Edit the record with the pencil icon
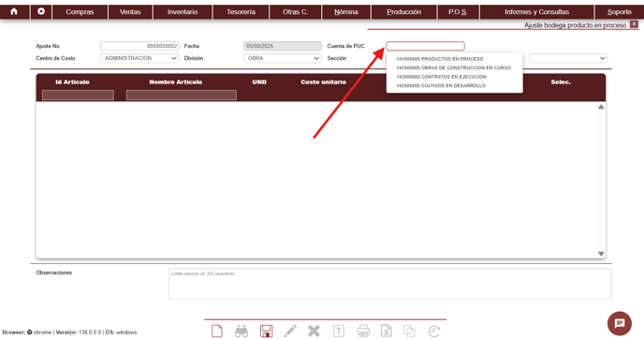Image resolution: width=644 pixels, height=339 pixels. [290, 331]
